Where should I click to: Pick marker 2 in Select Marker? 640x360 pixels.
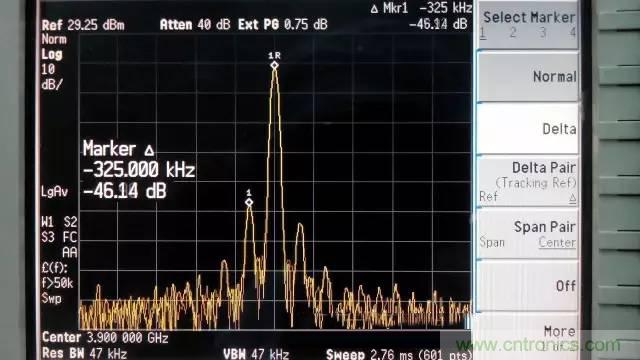(x=513, y=33)
